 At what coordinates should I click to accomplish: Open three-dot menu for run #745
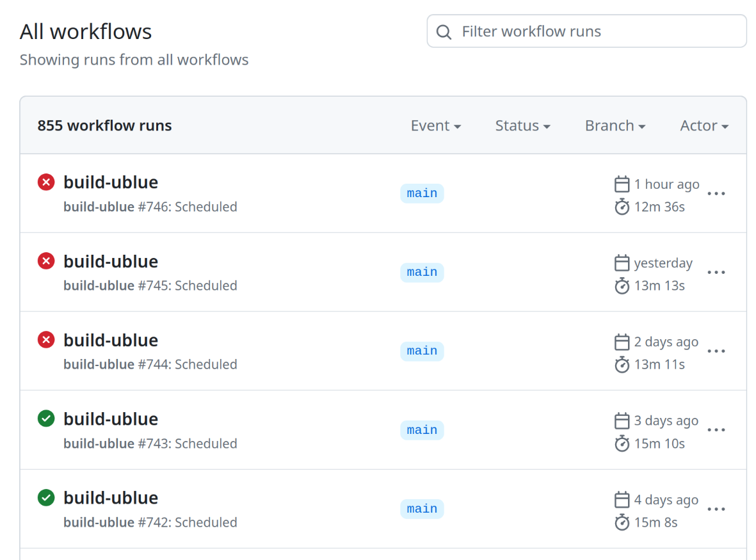[716, 272]
